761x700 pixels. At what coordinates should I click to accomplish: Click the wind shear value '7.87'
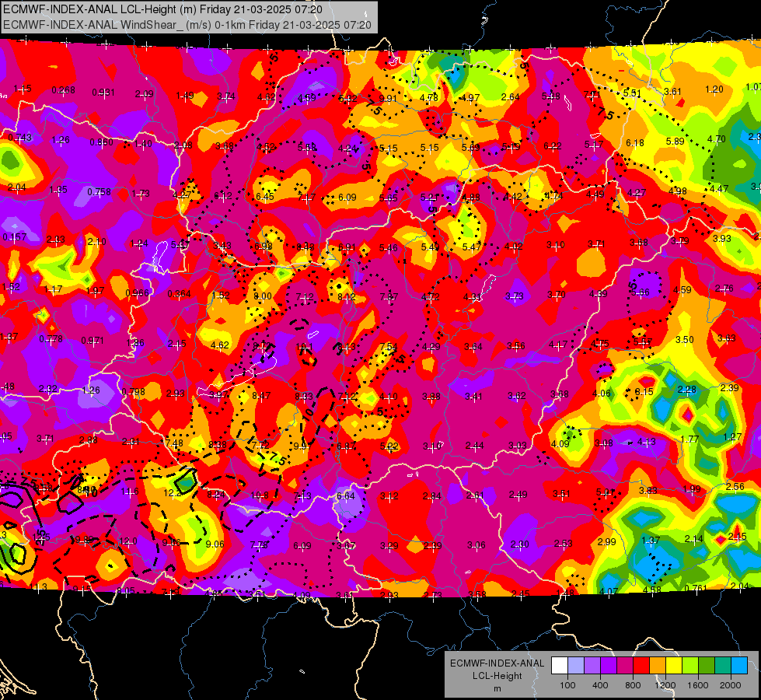coord(389,296)
